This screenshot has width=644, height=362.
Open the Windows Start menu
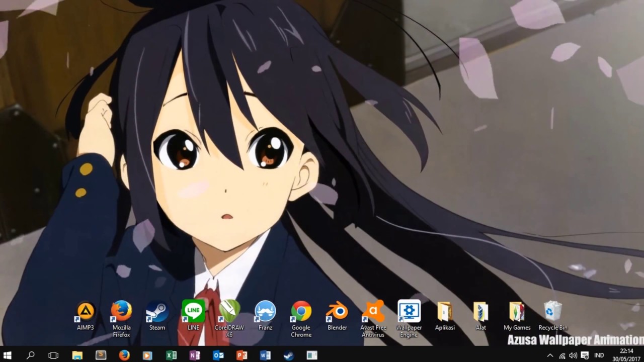pyautogui.click(x=7, y=355)
